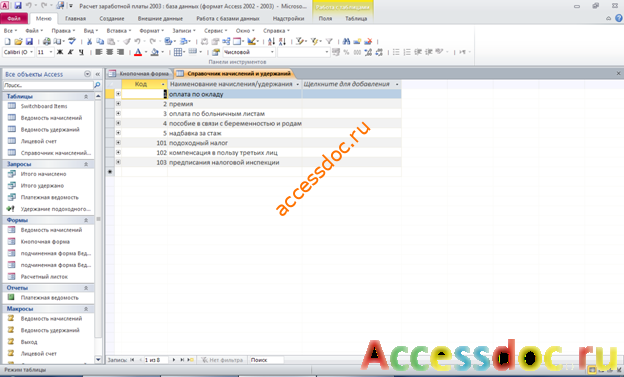Click Sort descending Z-A icon
The image size is (624, 377).
(x=282, y=41)
